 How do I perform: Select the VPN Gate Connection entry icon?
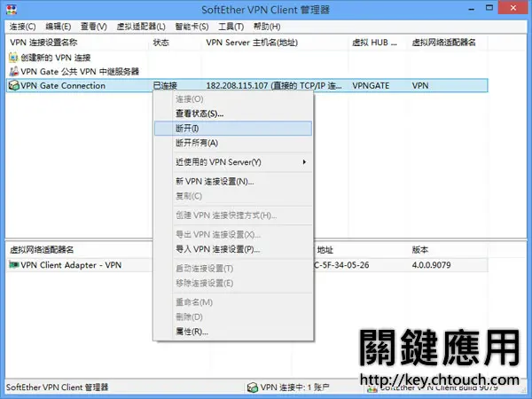pos(13,85)
